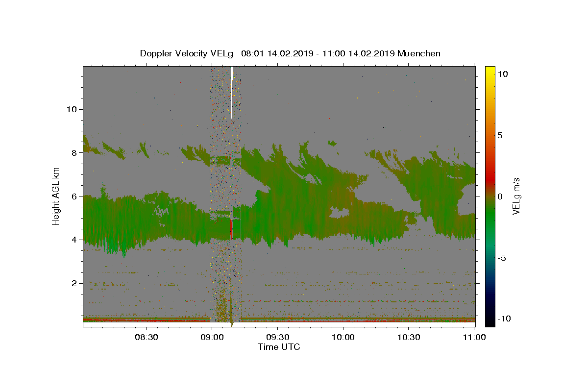
Task: Click the height axis label '8'
Action: (x=73, y=153)
